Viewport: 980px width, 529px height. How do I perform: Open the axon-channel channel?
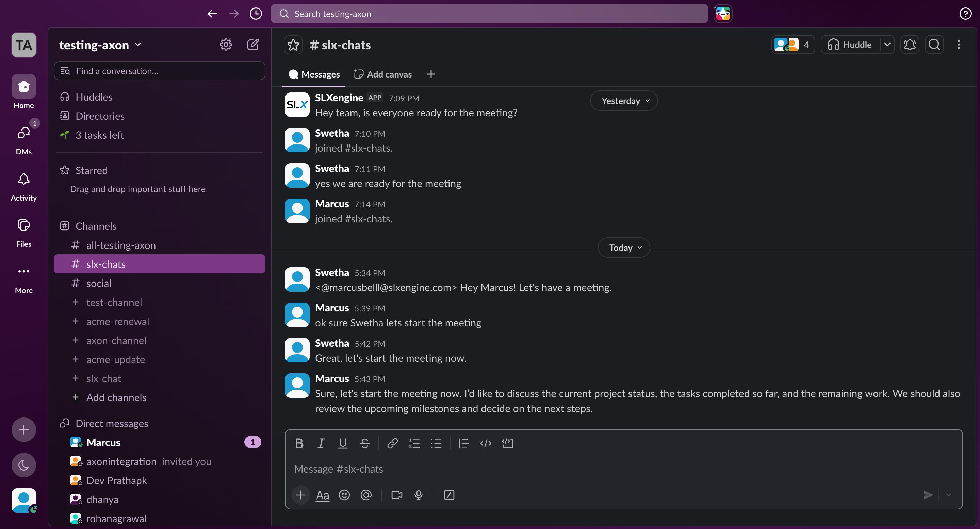pyautogui.click(x=159, y=340)
